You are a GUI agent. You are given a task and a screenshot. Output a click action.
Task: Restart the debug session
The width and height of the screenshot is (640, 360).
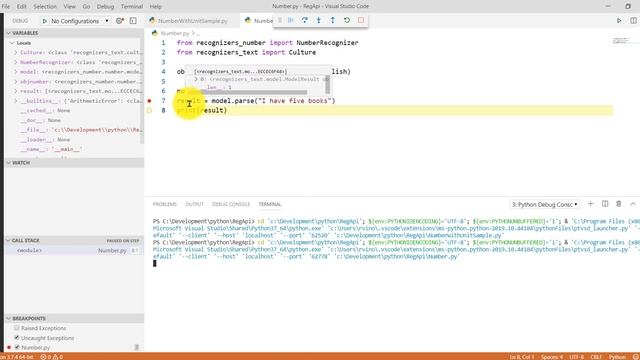click(347, 20)
